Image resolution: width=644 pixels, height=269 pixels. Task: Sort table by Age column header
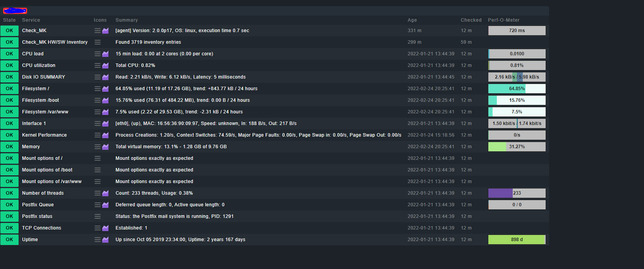point(412,20)
